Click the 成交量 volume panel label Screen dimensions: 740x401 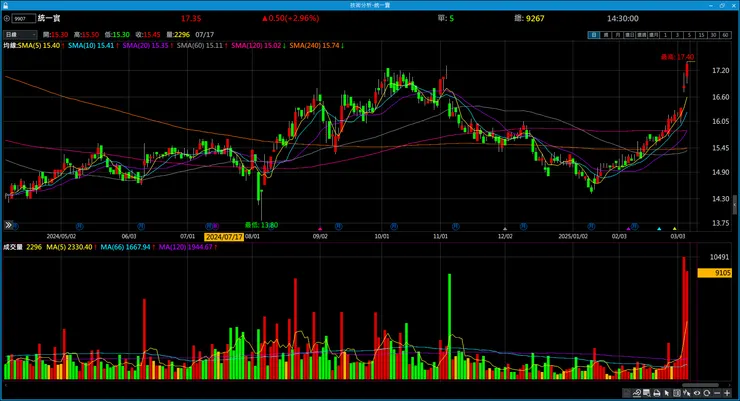[x=13, y=247]
